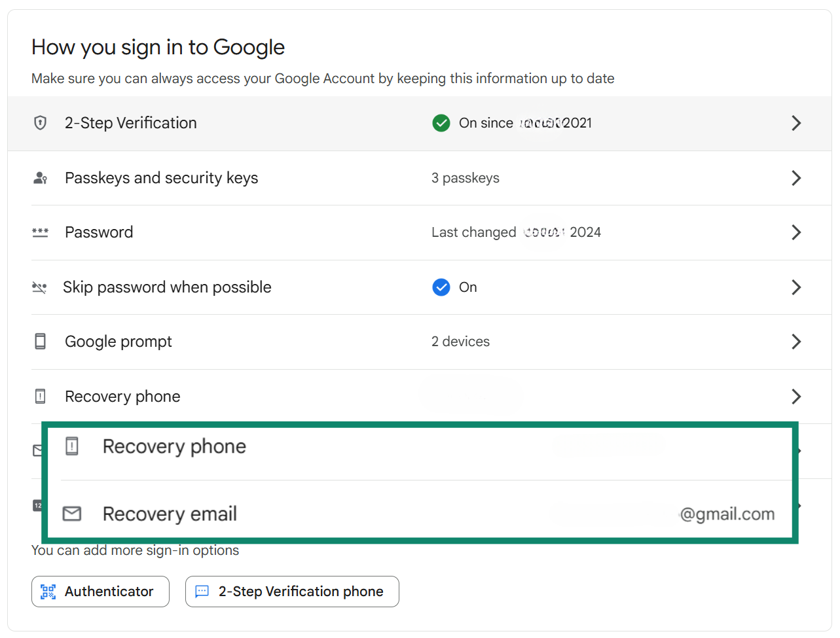840x638 pixels.
Task: Click the '3 passkeys' status text
Action: point(466,178)
